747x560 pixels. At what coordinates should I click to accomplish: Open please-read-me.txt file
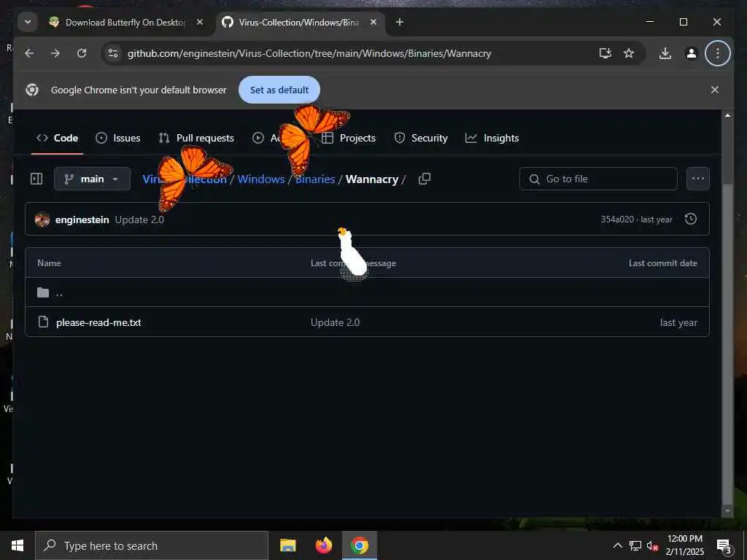(x=98, y=322)
